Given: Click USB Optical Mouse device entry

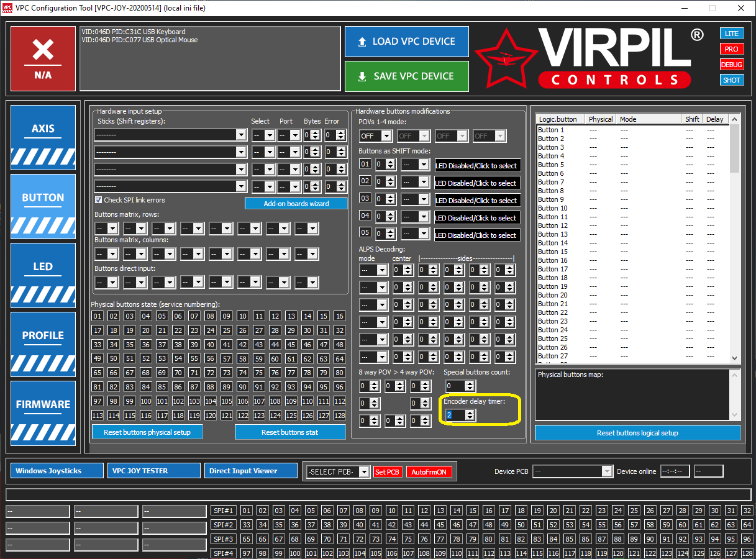Looking at the screenshot, I should coord(140,40).
